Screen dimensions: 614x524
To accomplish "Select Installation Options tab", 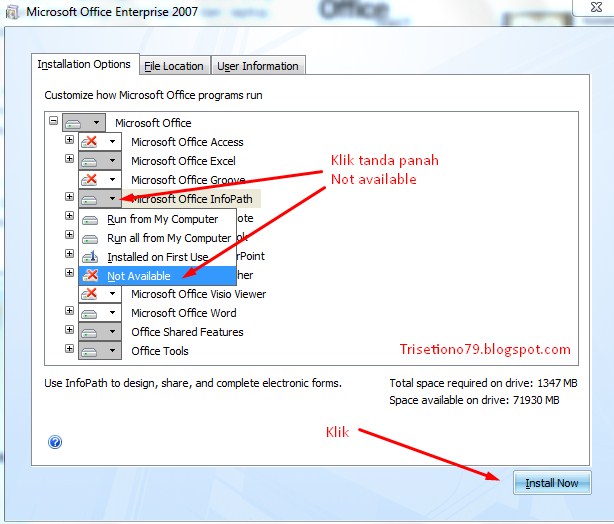I will tap(84, 64).
